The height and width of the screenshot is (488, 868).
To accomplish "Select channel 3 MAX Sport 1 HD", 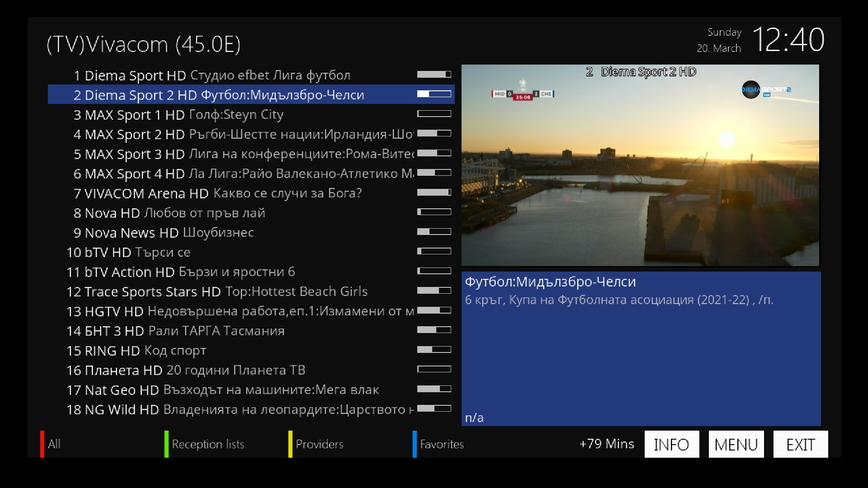I will pyautogui.click(x=251, y=114).
